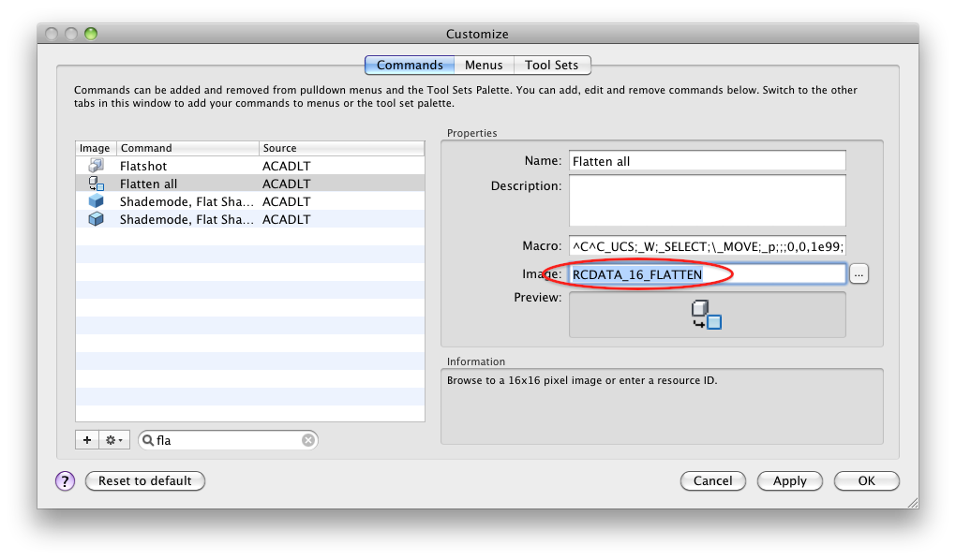Click the Apply button
The height and width of the screenshot is (560, 956).
(789, 480)
